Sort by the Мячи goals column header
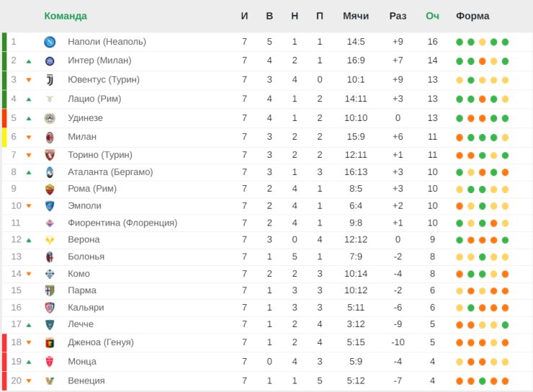The image size is (533, 392). click(356, 16)
